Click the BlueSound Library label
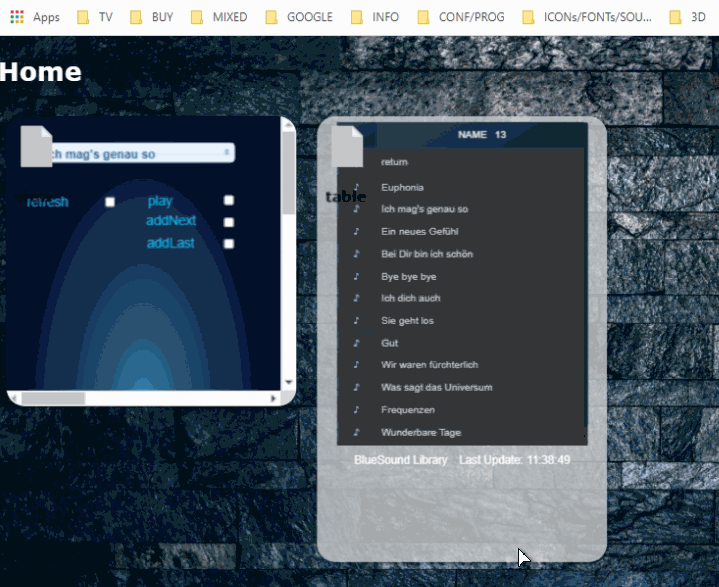 pyautogui.click(x=401, y=460)
